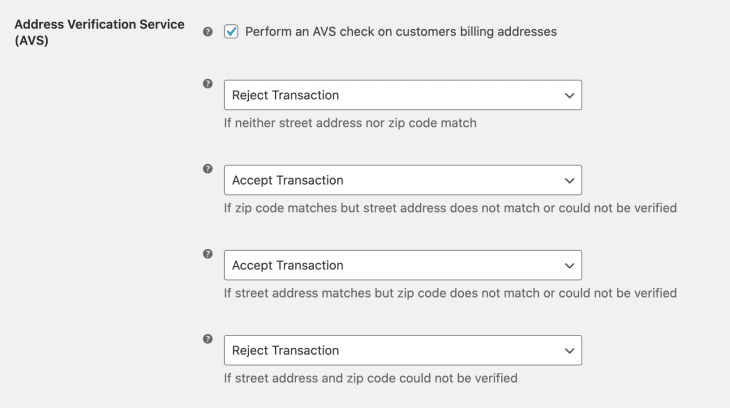Click chevron arrow on zip code matches select
This screenshot has width=730, height=408.
569,181
